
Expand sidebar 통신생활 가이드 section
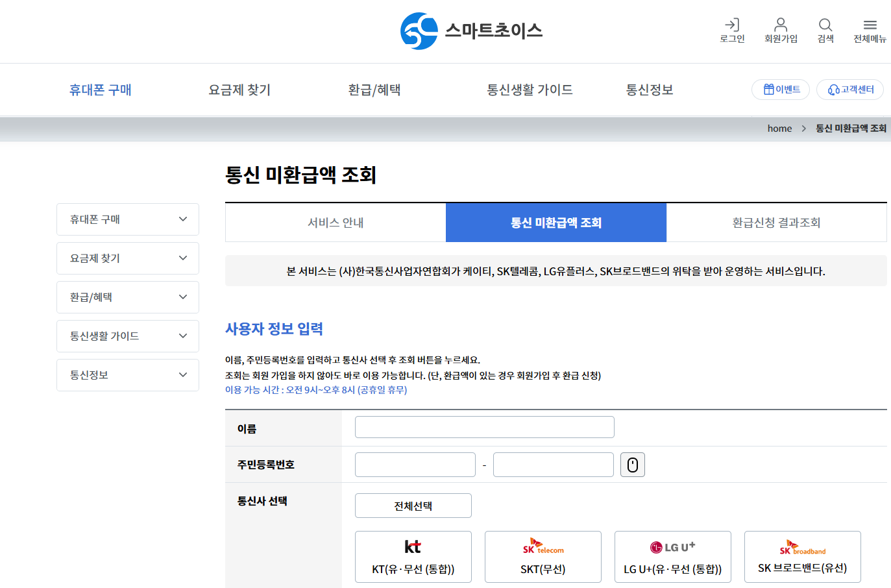coord(128,336)
